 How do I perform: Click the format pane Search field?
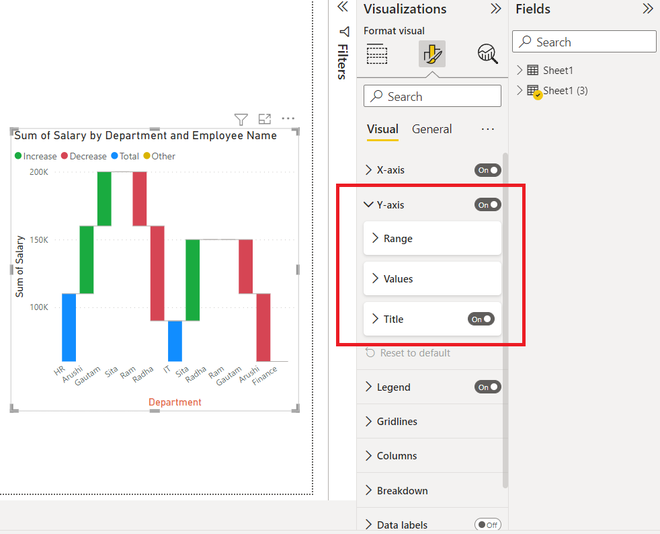tap(432, 96)
